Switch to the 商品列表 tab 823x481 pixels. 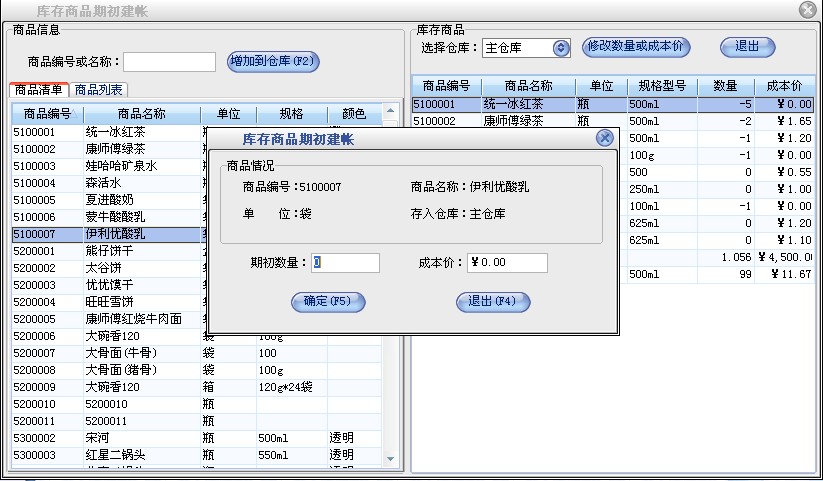99,90
